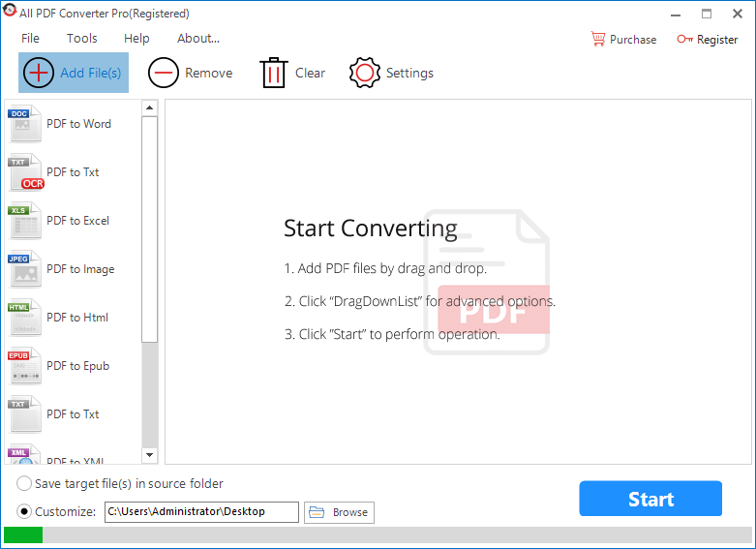Click the conversion list scroll up arrow
This screenshot has height=549, width=756.
point(149,107)
